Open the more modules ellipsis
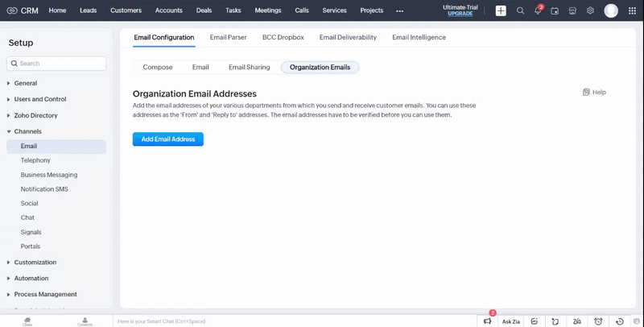 [x=399, y=11]
